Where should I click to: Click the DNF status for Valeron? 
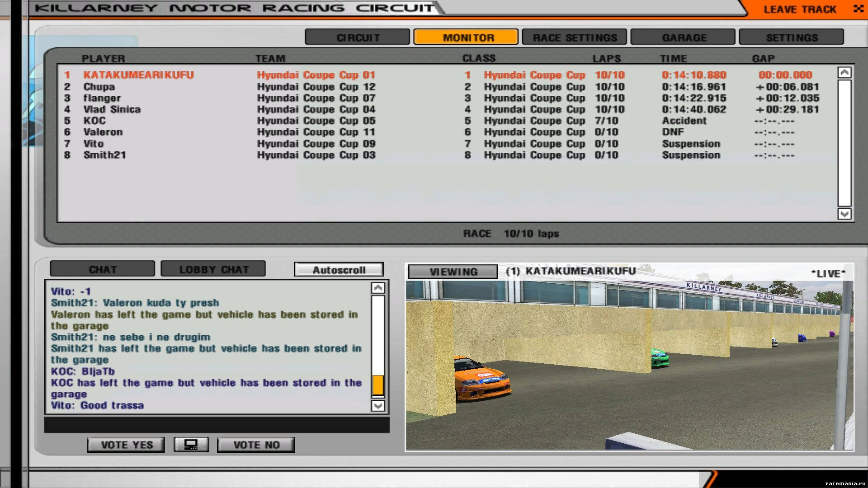pyautogui.click(x=673, y=132)
